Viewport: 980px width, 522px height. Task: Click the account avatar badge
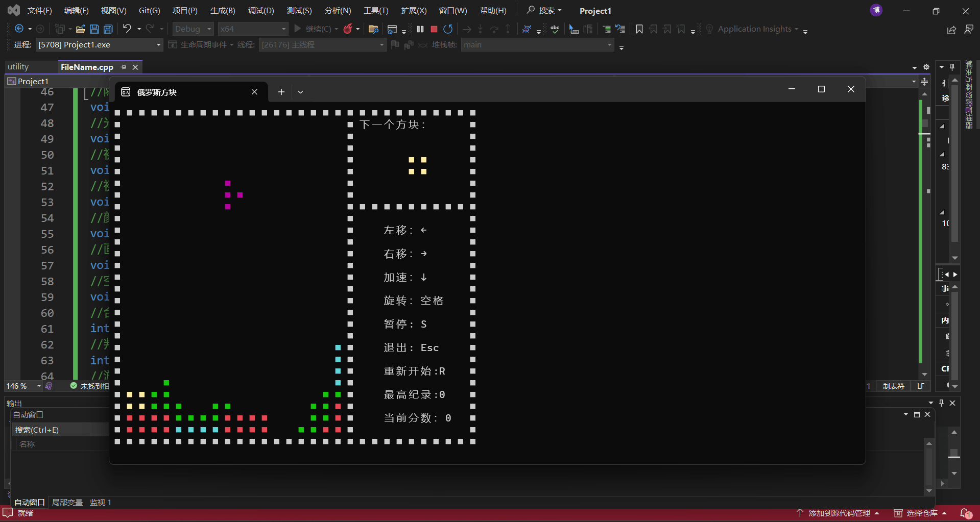(x=876, y=10)
